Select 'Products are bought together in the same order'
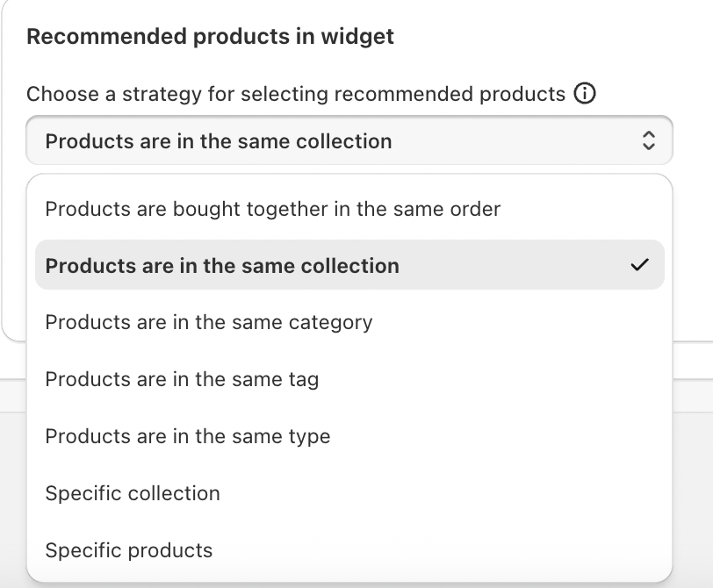713x588 pixels. point(273,209)
